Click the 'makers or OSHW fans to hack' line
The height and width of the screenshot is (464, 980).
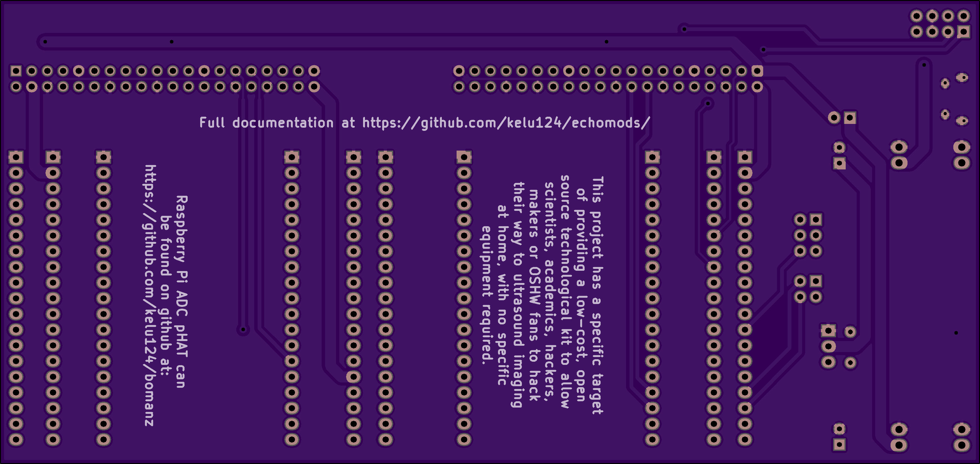click(534, 295)
